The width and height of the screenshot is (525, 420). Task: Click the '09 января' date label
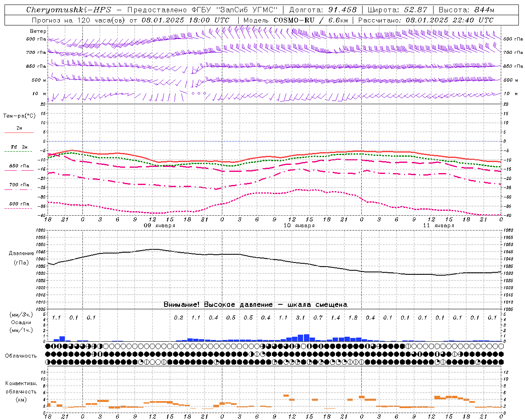[x=159, y=226]
